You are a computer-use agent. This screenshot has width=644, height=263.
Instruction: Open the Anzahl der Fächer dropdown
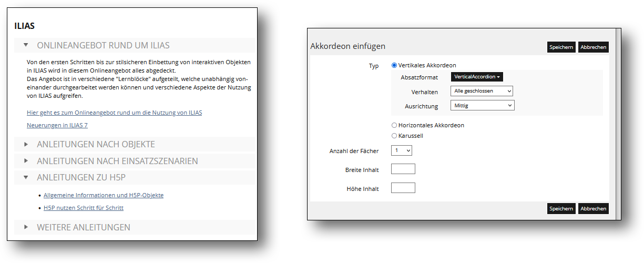[x=402, y=150]
